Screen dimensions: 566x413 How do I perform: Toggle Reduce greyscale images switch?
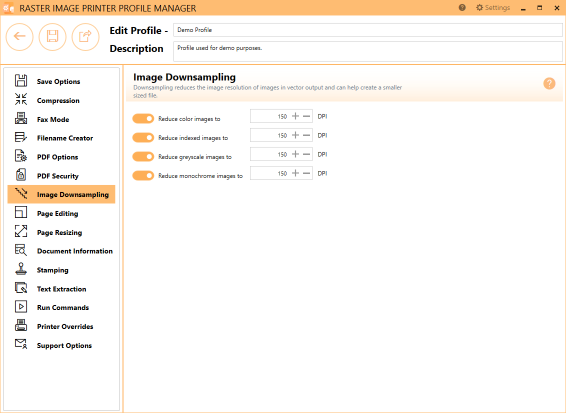[143, 157]
